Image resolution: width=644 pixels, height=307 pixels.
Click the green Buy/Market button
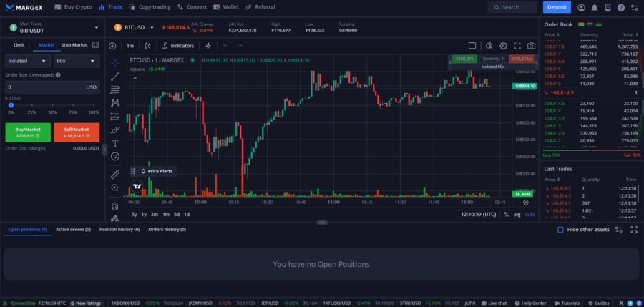pyautogui.click(x=28, y=132)
